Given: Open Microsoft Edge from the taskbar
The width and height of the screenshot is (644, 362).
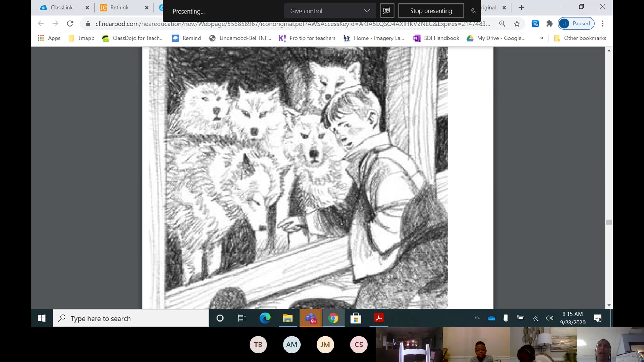Looking at the screenshot, I should point(265,318).
